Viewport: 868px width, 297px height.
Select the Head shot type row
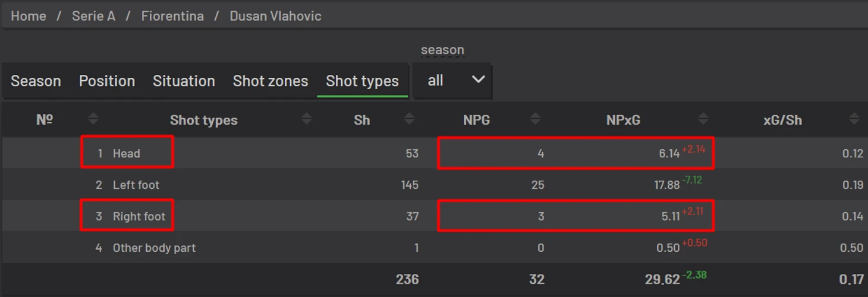[434, 153]
